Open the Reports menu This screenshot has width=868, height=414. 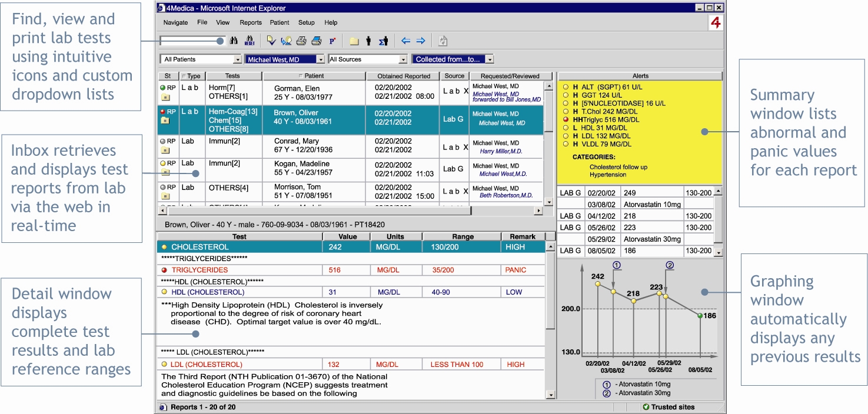click(x=251, y=22)
